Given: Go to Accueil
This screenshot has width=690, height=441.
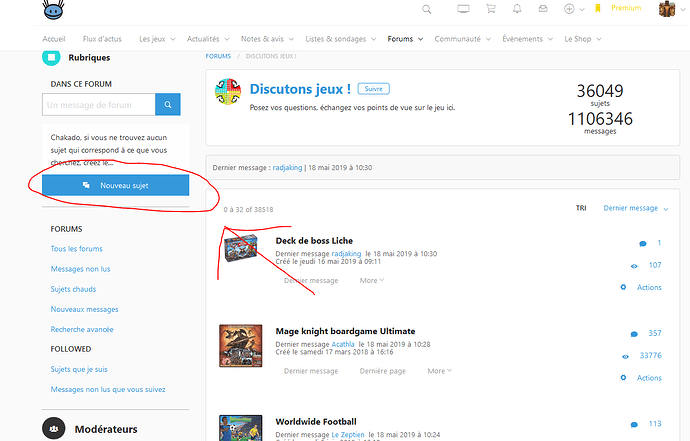Looking at the screenshot, I should pyautogui.click(x=54, y=39).
